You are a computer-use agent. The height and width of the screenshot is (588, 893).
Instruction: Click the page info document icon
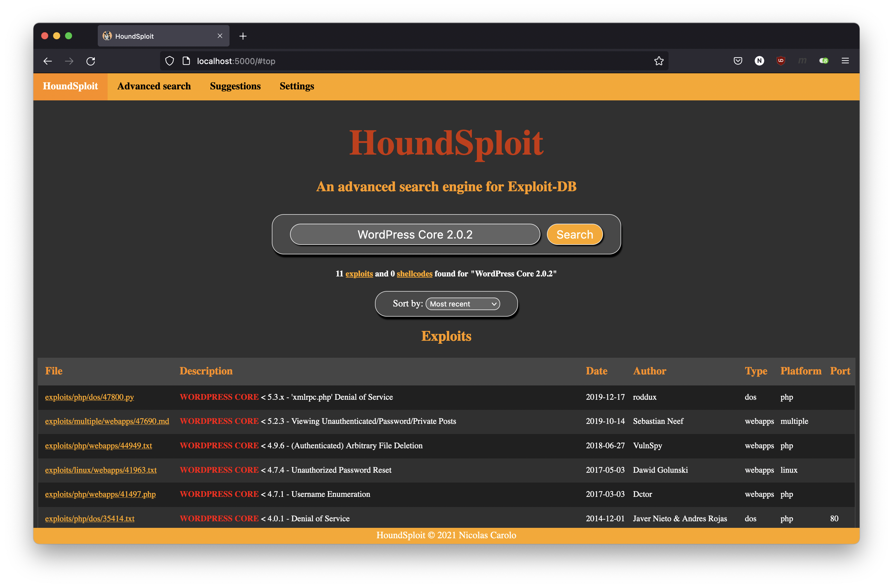click(x=186, y=61)
